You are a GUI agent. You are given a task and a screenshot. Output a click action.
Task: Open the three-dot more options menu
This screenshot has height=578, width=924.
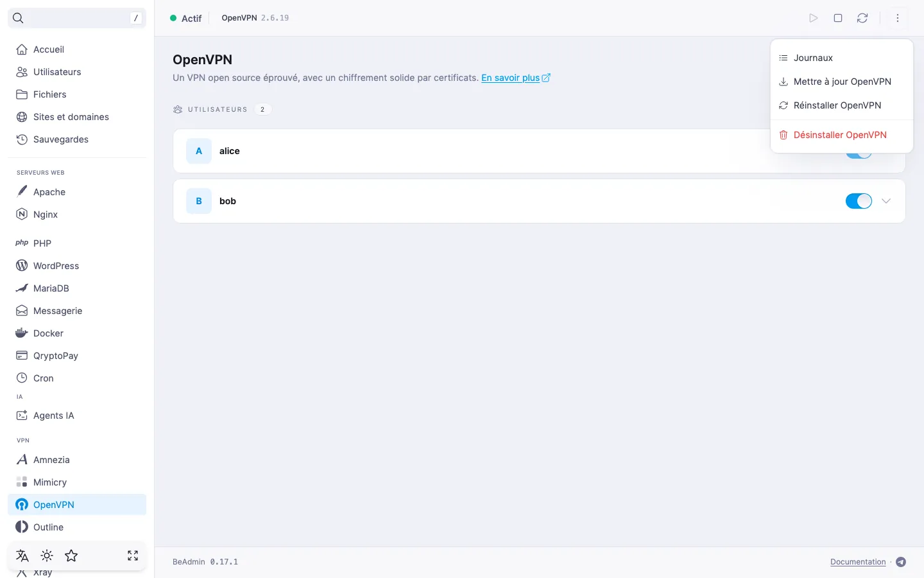coord(898,18)
